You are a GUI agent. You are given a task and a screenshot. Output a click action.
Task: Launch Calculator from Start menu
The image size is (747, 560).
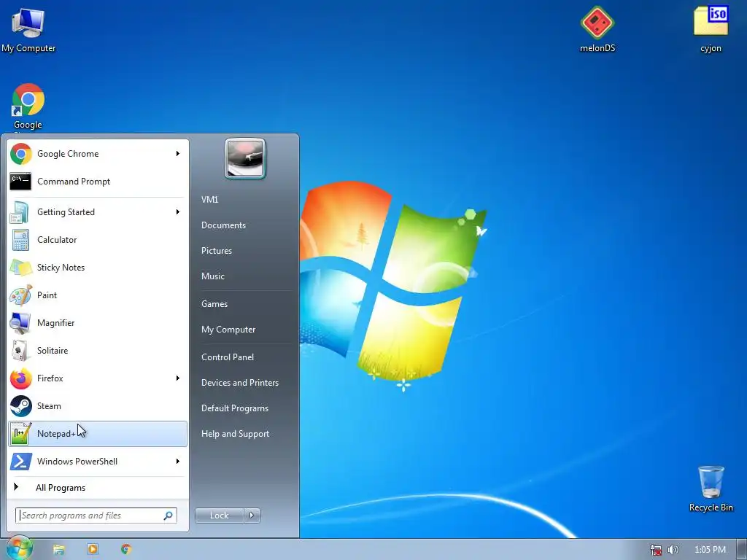tap(98, 239)
